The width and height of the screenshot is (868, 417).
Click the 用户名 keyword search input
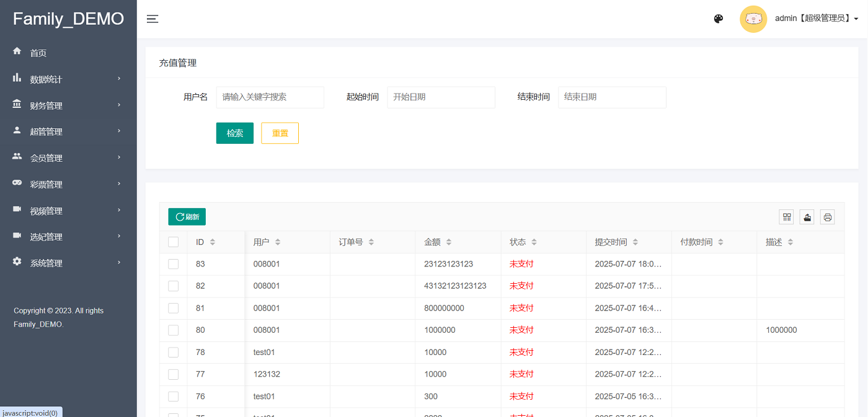[x=270, y=97]
